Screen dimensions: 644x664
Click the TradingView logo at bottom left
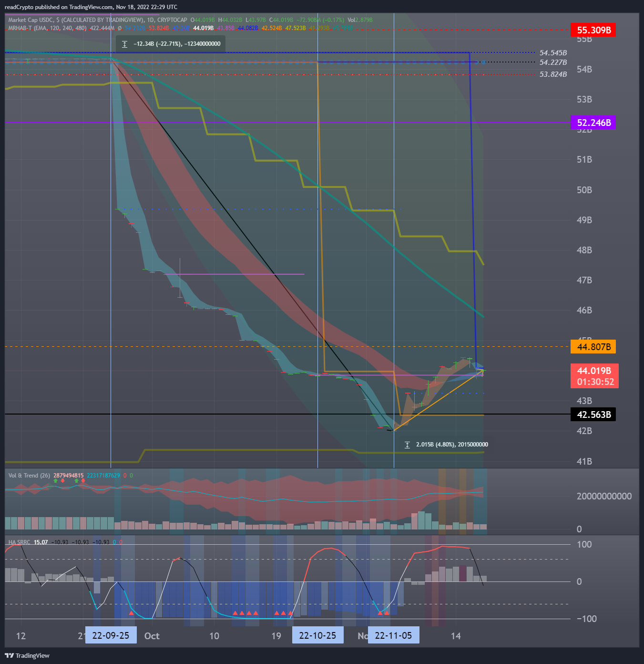pyautogui.click(x=27, y=655)
